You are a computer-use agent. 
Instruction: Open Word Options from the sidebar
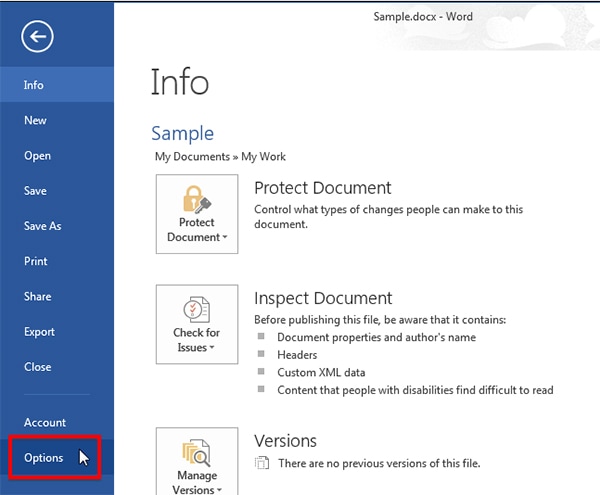click(x=57, y=458)
